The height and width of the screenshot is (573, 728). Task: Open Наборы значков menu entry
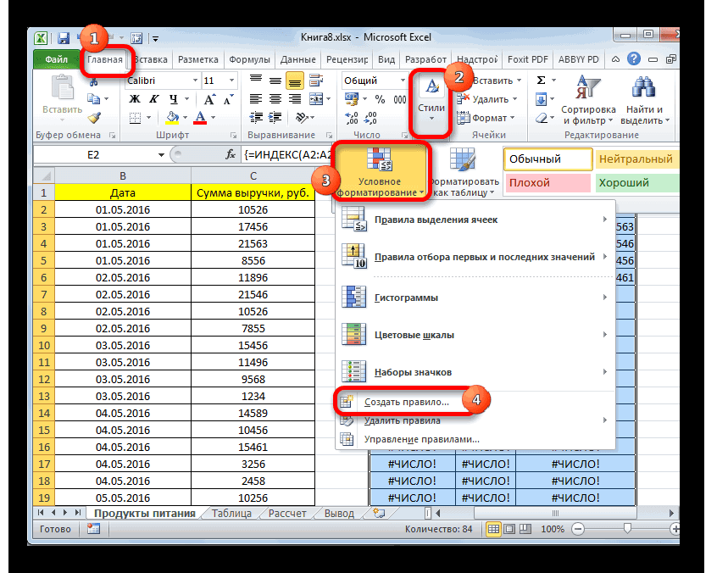475,372
